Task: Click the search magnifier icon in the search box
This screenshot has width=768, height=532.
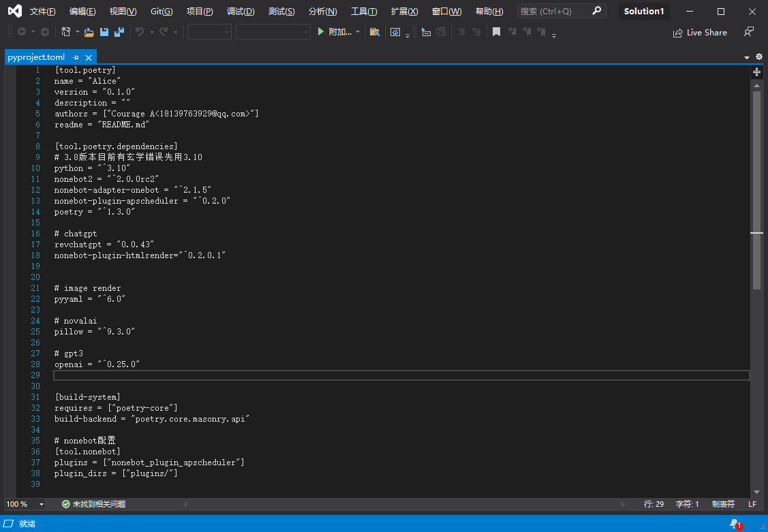Action: point(596,11)
